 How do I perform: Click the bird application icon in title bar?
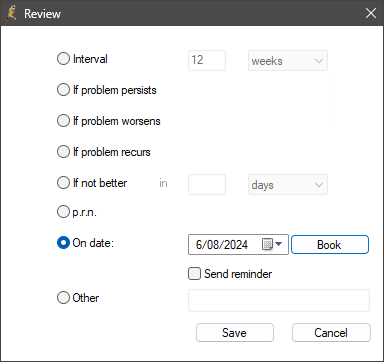(12, 13)
